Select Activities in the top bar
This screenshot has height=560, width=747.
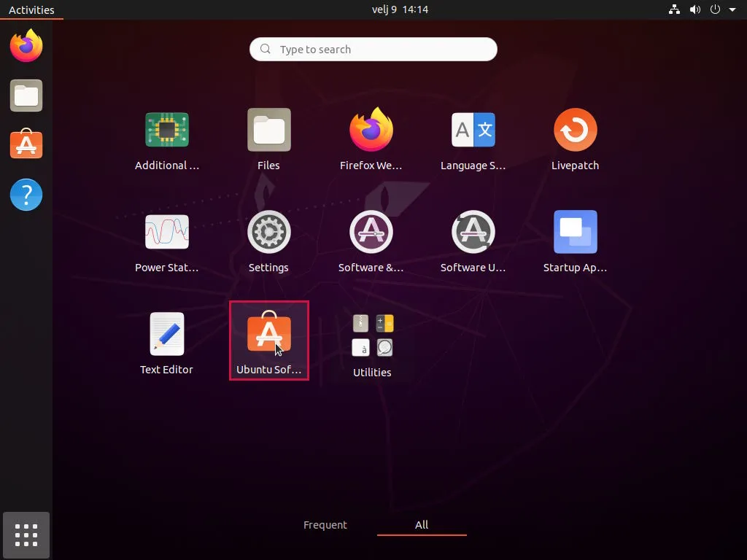[29, 9]
